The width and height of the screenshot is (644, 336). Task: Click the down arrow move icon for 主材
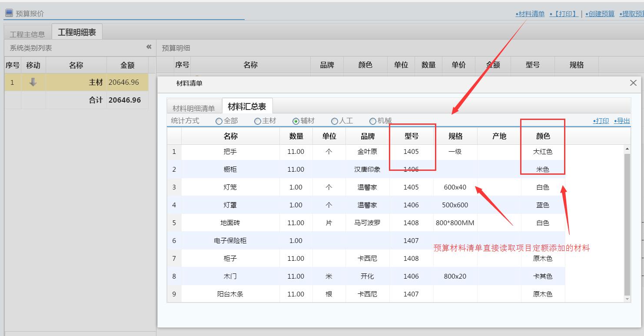pyautogui.click(x=33, y=82)
